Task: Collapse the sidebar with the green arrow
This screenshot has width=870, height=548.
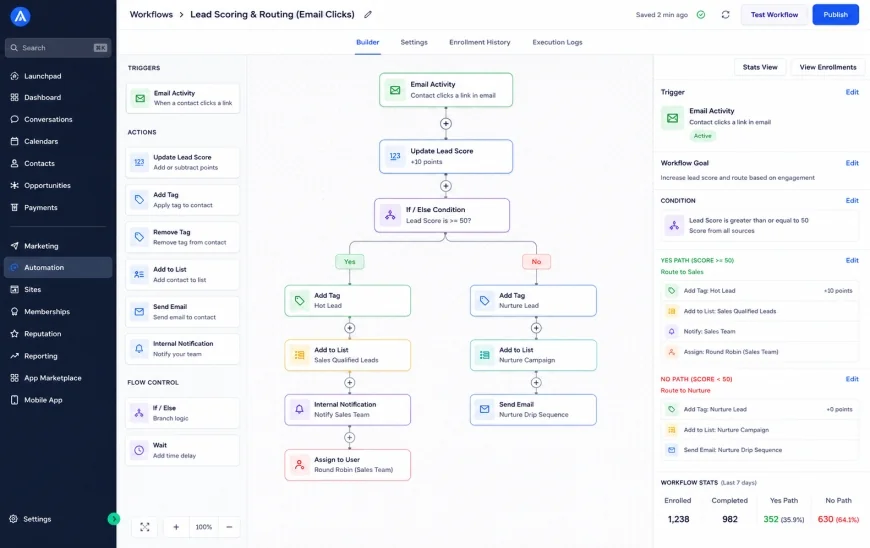Action: (x=113, y=519)
